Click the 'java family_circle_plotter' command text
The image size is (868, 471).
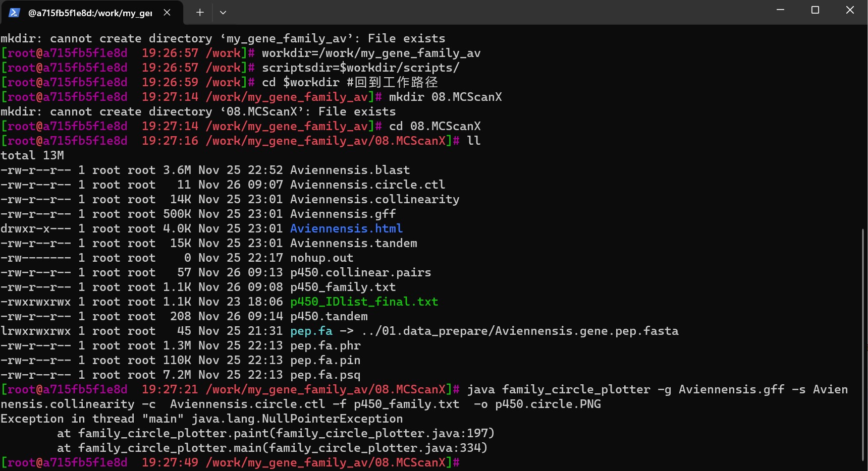558,389
